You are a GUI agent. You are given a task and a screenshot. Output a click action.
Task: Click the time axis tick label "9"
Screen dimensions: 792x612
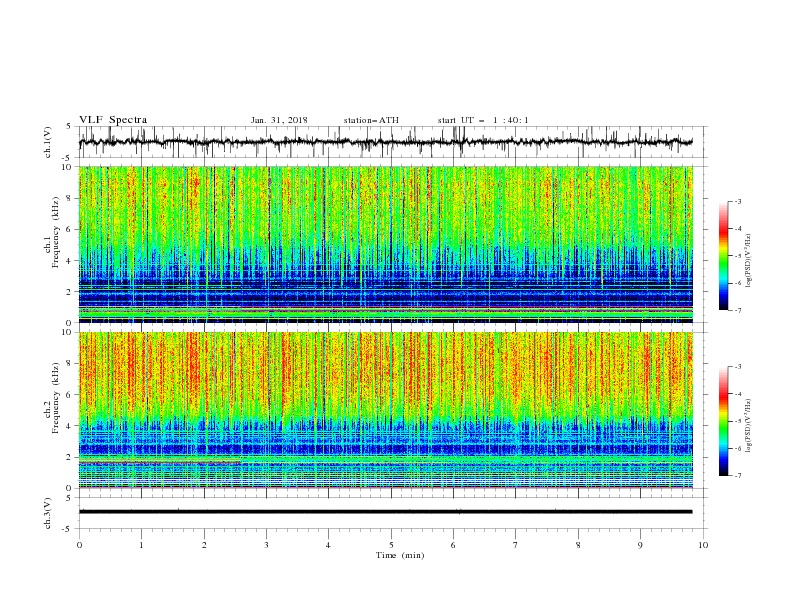coord(640,545)
